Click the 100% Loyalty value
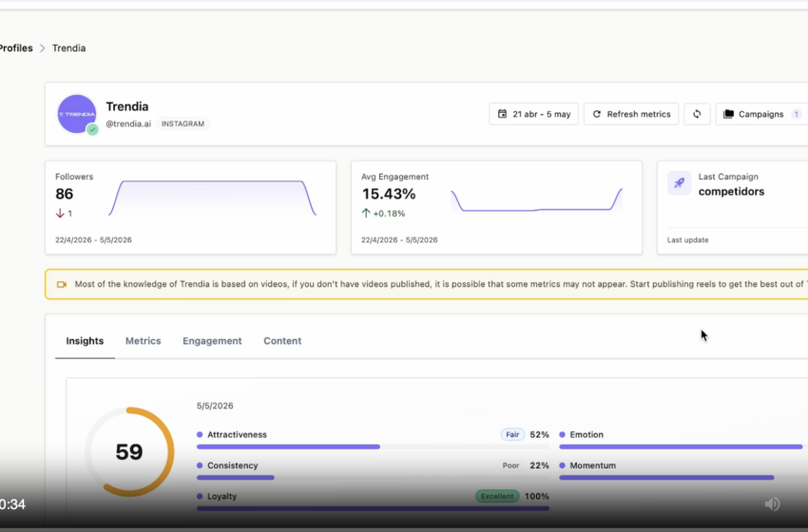The height and width of the screenshot is (532, 808). (536, 497)
